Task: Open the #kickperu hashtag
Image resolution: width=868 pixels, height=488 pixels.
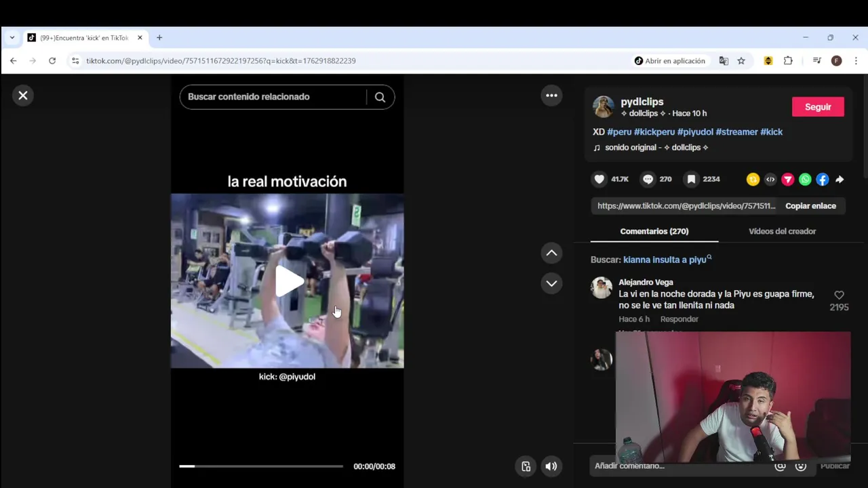Action: [x=654, y=132]
